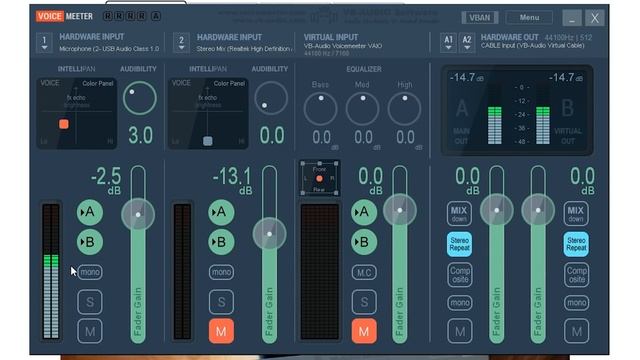Solo hardware input 2 strip

tap(221, 302)
